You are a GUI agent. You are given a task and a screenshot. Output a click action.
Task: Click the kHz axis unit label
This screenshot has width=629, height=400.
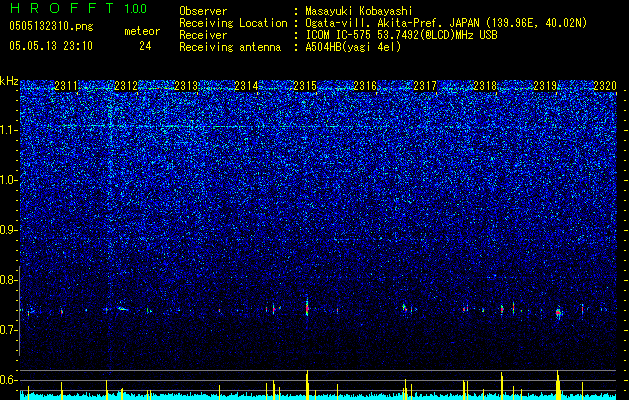coord(9,81)
